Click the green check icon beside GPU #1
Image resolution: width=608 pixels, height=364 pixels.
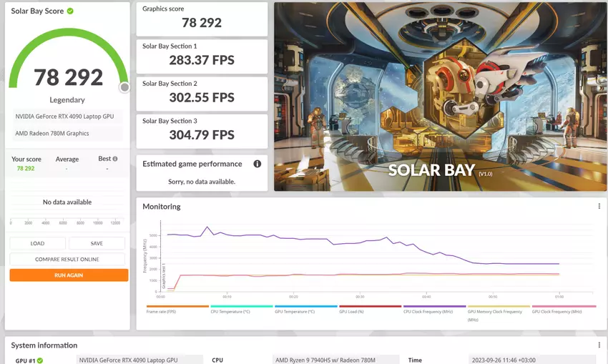(x=40, y=360)
